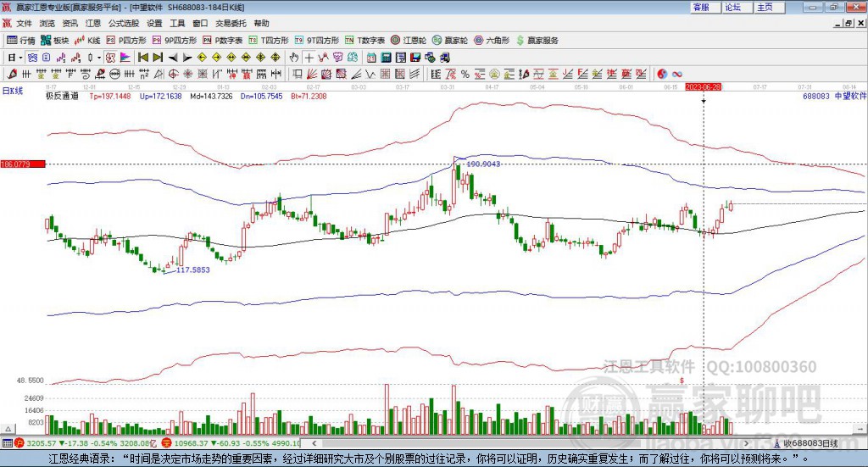This screenshot has width=868, height=467.
Task: Expand the candlestick style dropdown arrow
Action: (99, 58)
